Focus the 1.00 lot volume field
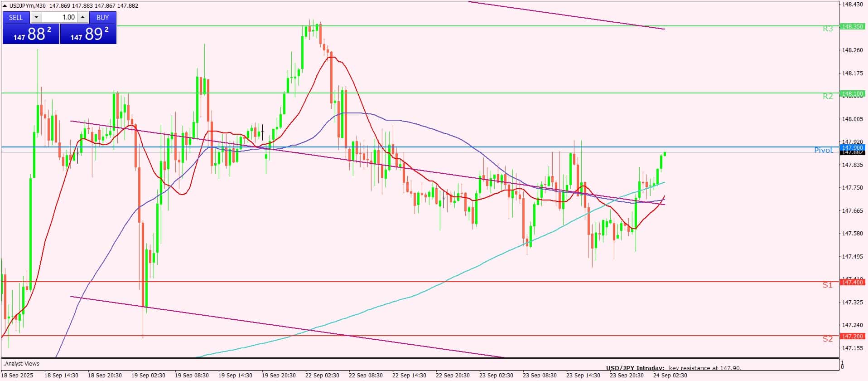The width and height of the screenshot is (868, 381). pos(59,17)
